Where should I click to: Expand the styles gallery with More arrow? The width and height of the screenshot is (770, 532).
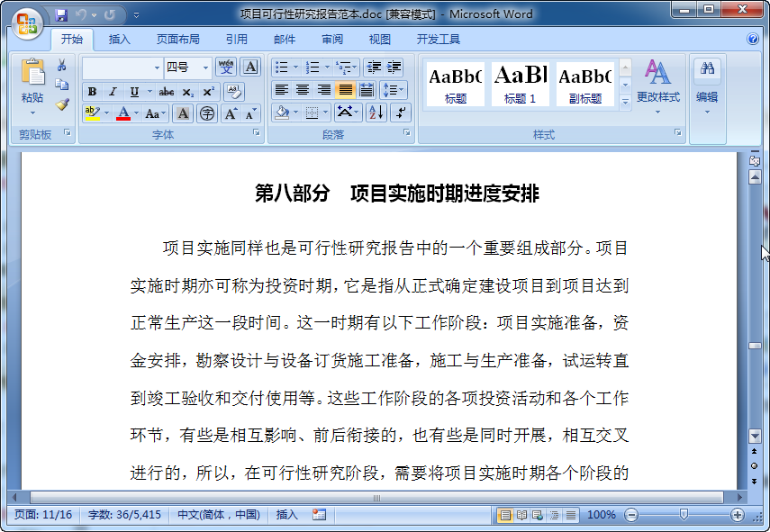(x=625, y=102)
